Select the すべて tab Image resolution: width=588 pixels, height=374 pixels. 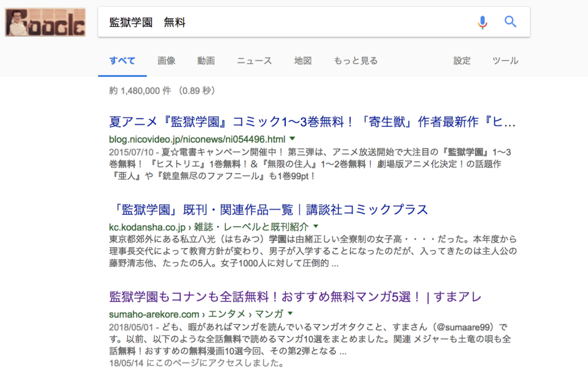(122, 61)
